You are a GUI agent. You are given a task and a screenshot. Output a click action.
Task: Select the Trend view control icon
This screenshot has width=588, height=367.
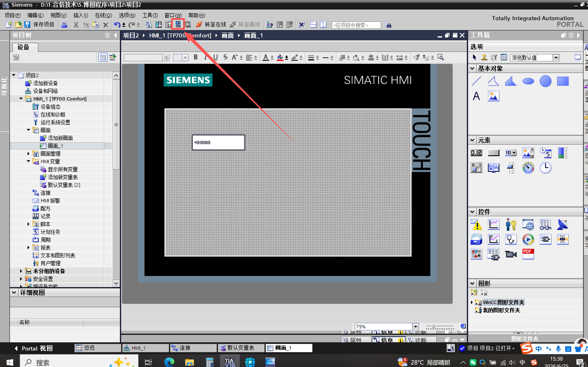point(493,224)
